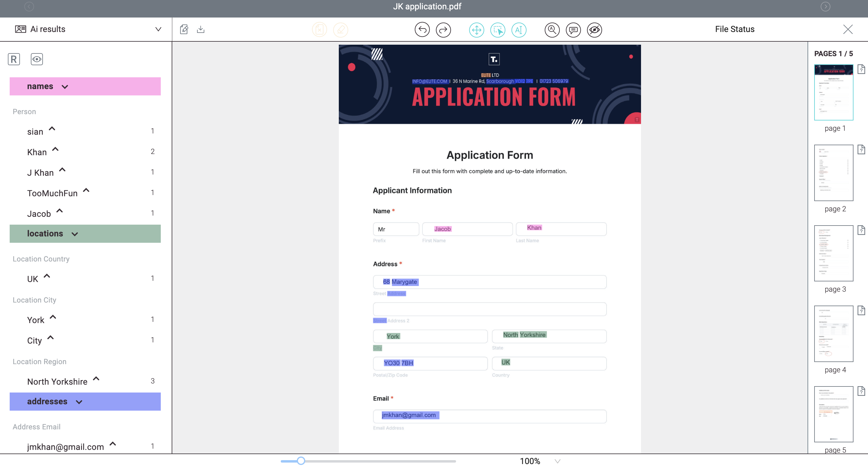The height and width of the screenshot is (468, 868).
Task: Toggle the crossed-out eye visibility icon
Action: point(594,30)
